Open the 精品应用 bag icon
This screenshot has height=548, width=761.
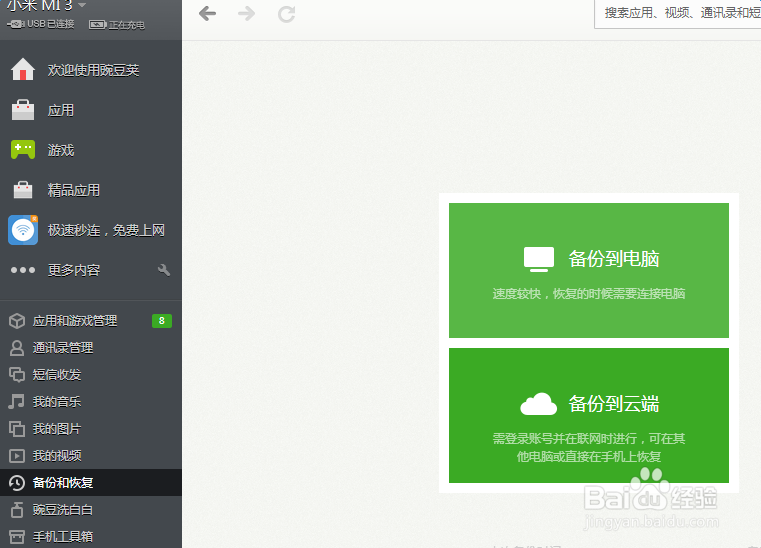(23, 189)
